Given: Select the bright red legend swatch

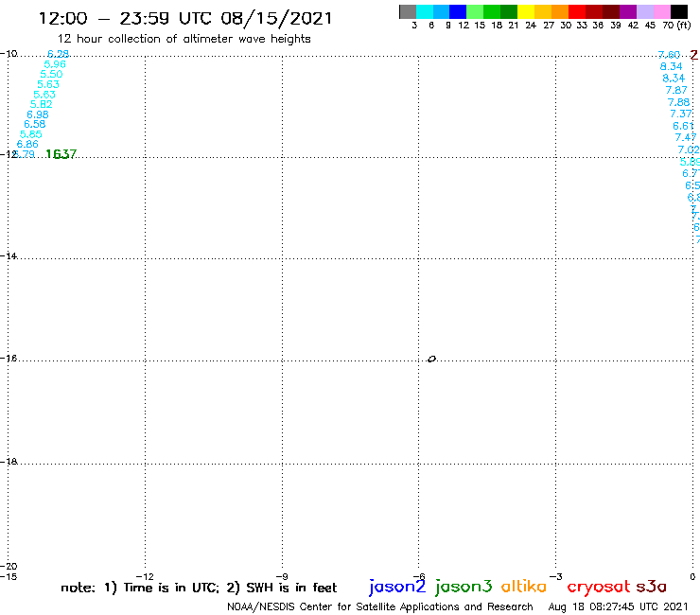Looking at the screenshot, I should pos(577,11).
